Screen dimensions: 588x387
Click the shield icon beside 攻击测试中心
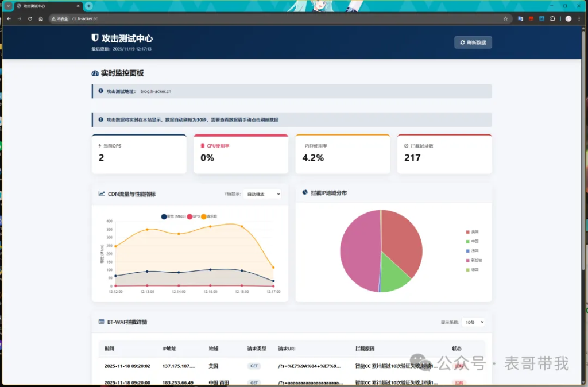[x=95, y=38]
